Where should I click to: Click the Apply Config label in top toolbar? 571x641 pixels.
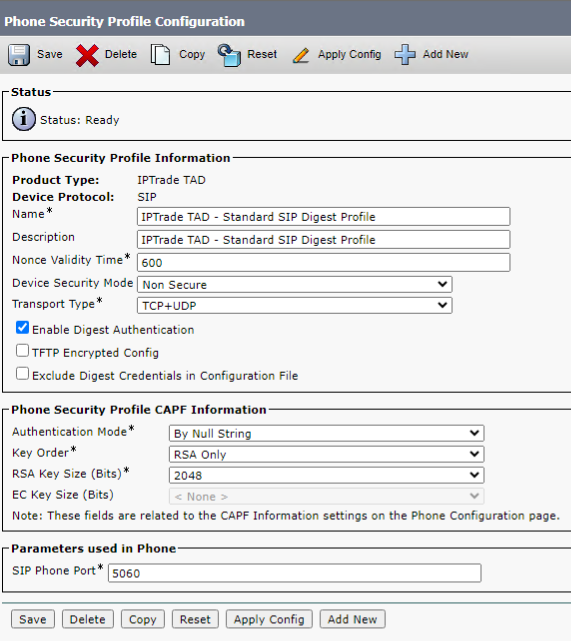click(x=349, y=54)
